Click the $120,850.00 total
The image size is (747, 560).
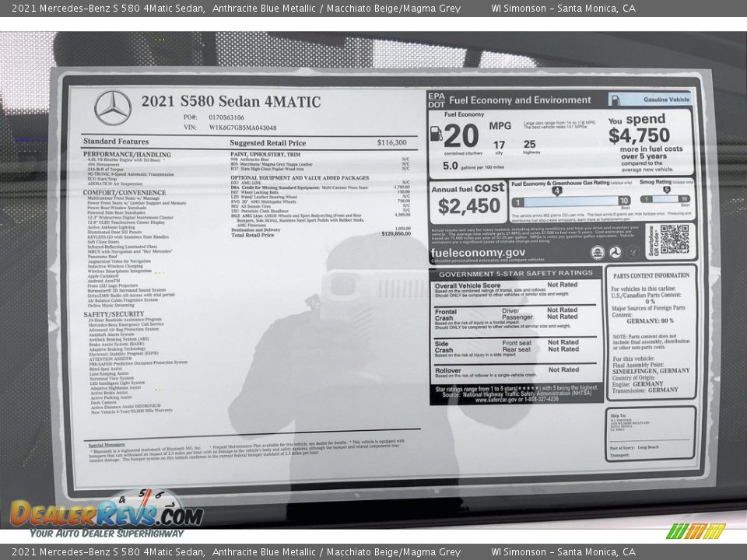pos(396,234)
